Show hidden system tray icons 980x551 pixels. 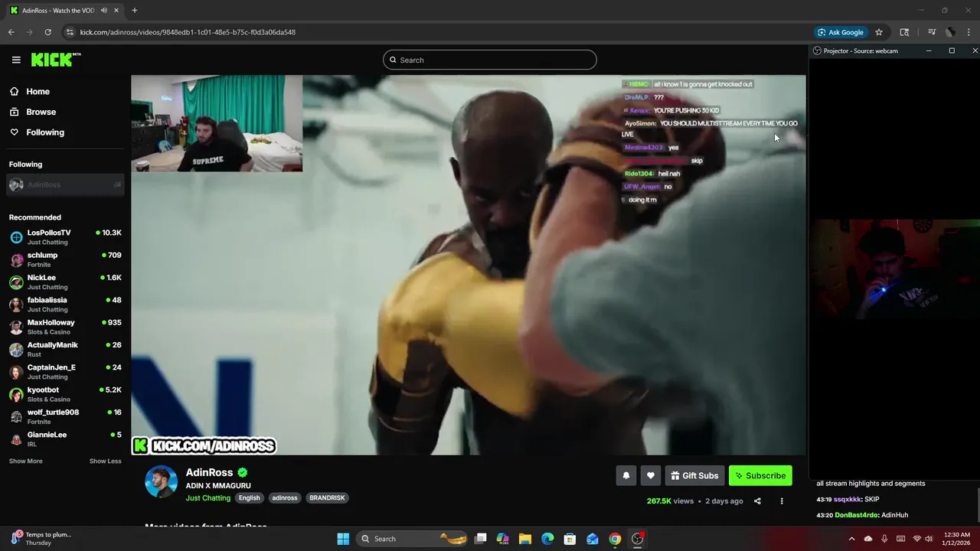(x=851, y=539)
